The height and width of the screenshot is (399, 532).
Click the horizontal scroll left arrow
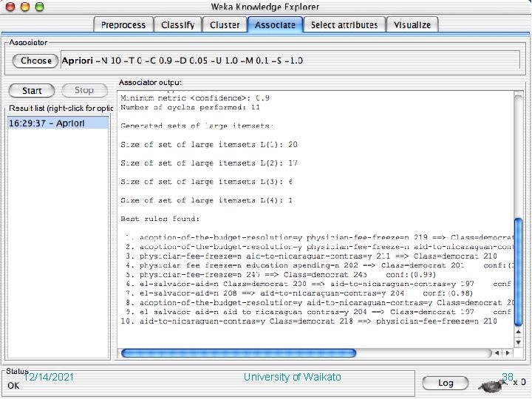tap(497, 353)
